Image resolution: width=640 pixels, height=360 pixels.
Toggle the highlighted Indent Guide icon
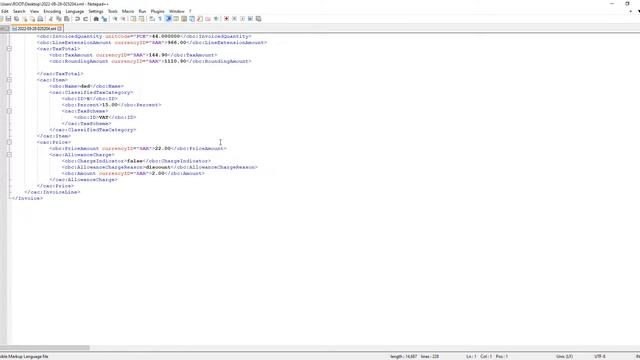[x=168, y=19]
